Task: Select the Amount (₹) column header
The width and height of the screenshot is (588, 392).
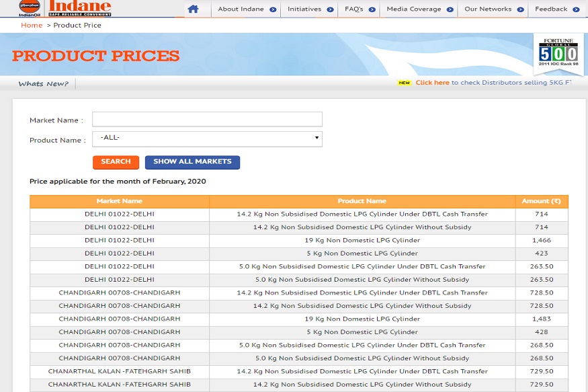Action: point(542,201)
